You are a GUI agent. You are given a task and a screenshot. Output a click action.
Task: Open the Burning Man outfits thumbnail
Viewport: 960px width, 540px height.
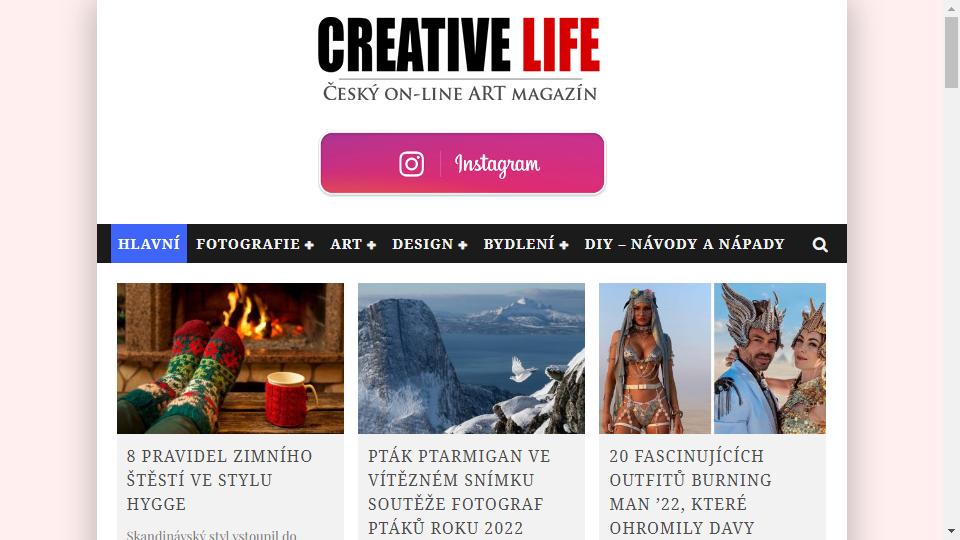[x=713, y=358]
